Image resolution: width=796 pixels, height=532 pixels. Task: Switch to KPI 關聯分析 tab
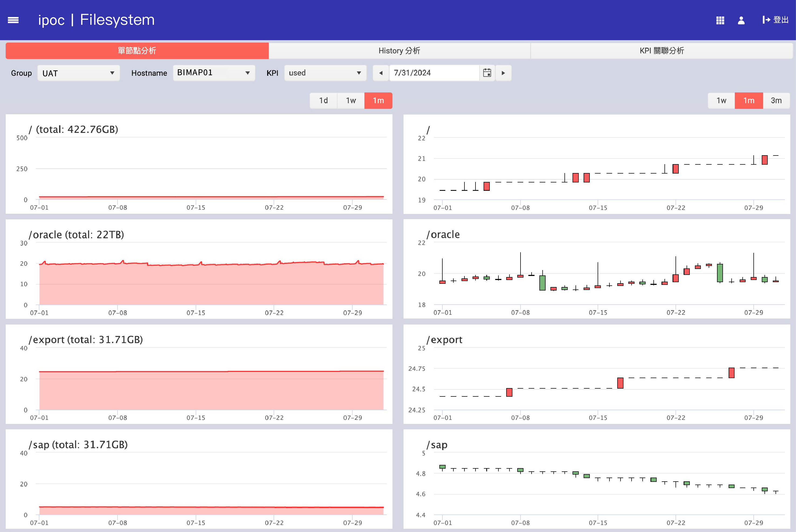tap(662, 51)
